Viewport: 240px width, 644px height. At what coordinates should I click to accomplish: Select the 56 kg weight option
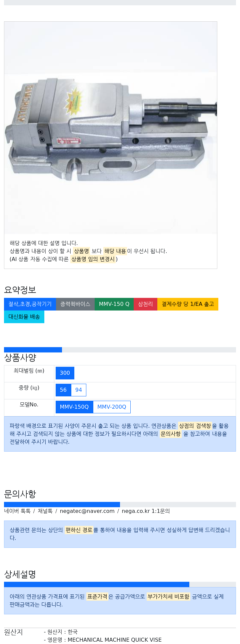coord(63,390)
